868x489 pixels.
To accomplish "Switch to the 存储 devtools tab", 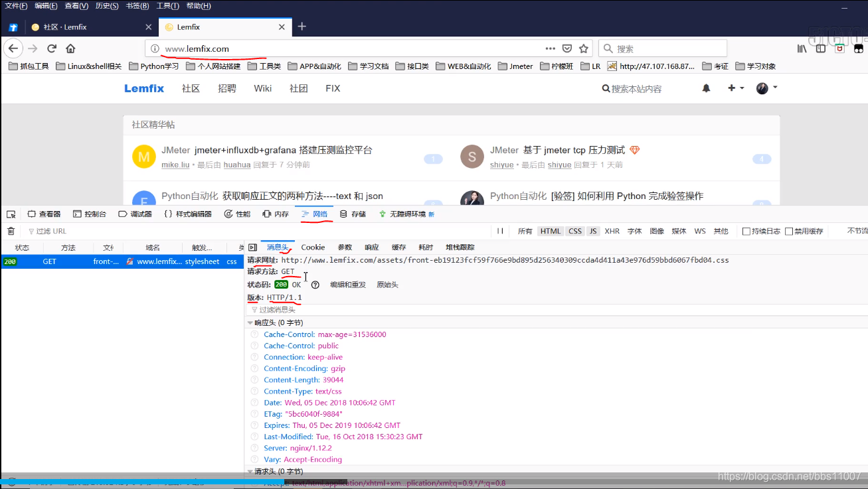I will [353, 214].
